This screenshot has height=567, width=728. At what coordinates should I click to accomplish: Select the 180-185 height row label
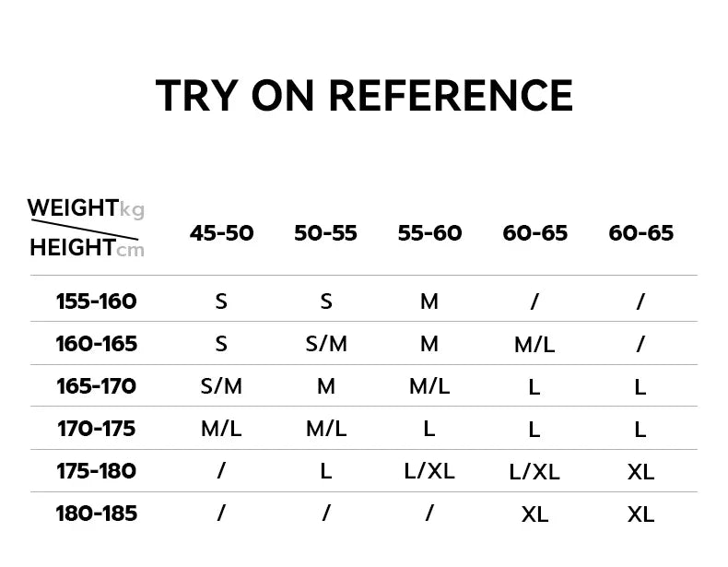(96, 514)
